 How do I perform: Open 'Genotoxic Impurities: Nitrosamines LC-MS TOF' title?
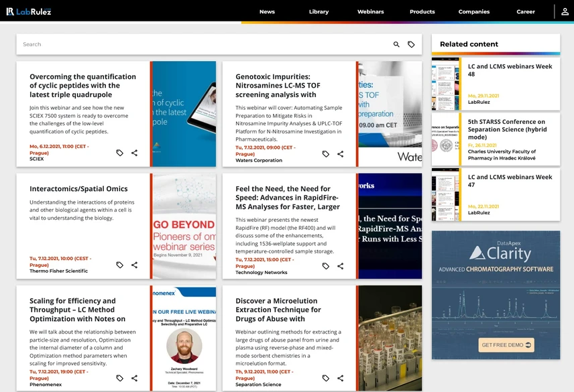click(278, 86)
